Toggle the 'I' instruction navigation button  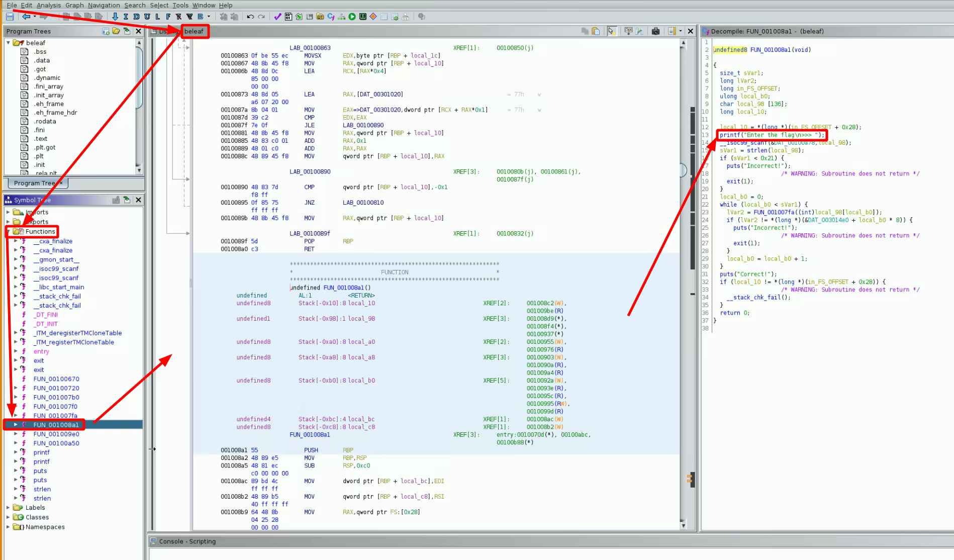pos(126,17)
